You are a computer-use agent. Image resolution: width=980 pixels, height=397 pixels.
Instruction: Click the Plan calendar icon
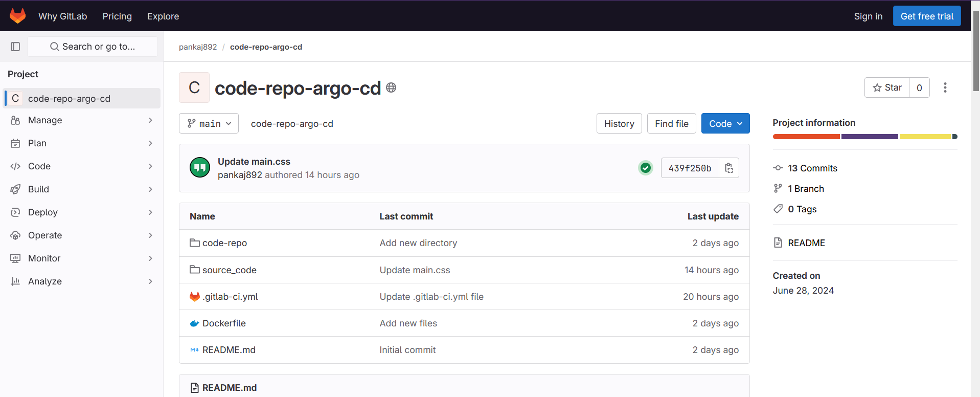[15, 143]
